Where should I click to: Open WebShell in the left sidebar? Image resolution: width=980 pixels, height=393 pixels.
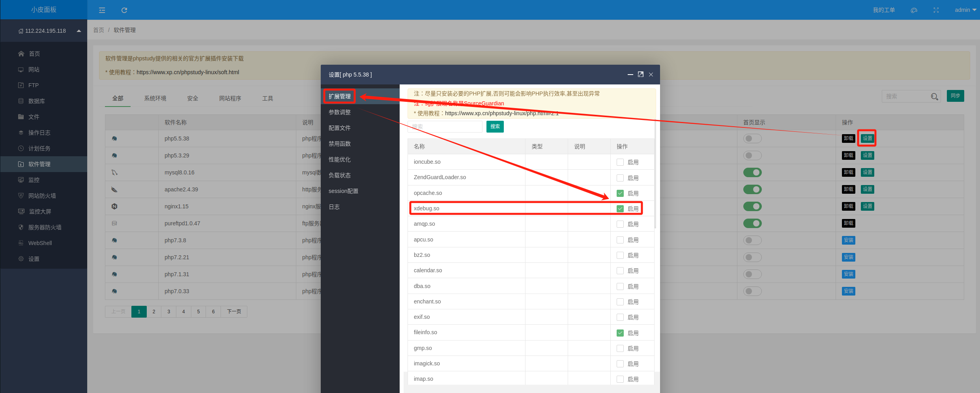point(40,243)
